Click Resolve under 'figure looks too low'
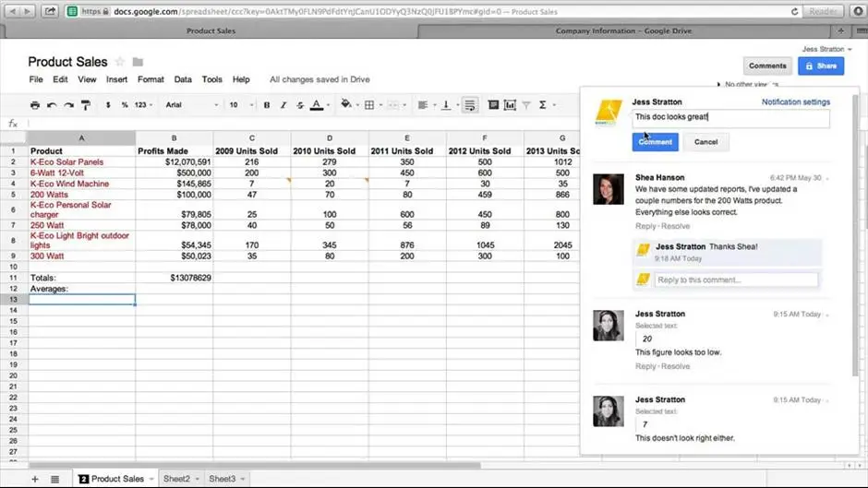This screenshot has height=488, width=868. [x=675, y=366]
